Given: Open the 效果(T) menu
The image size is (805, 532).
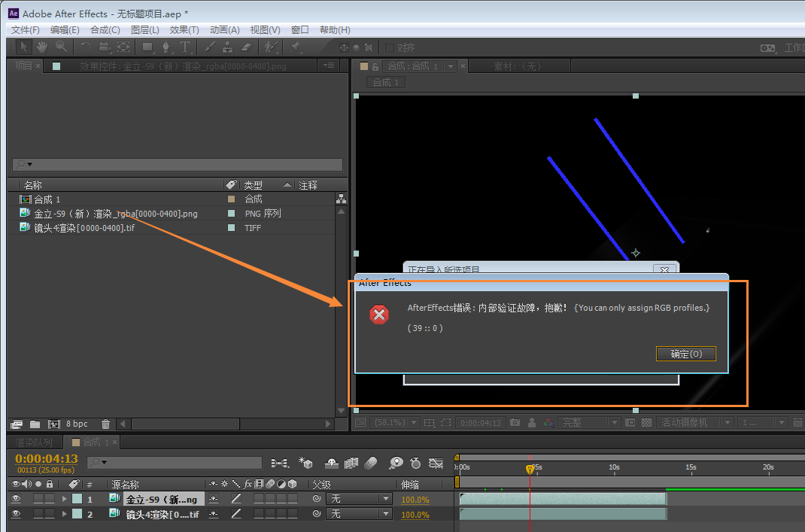Looking at the screenshot, I should 184,30.
